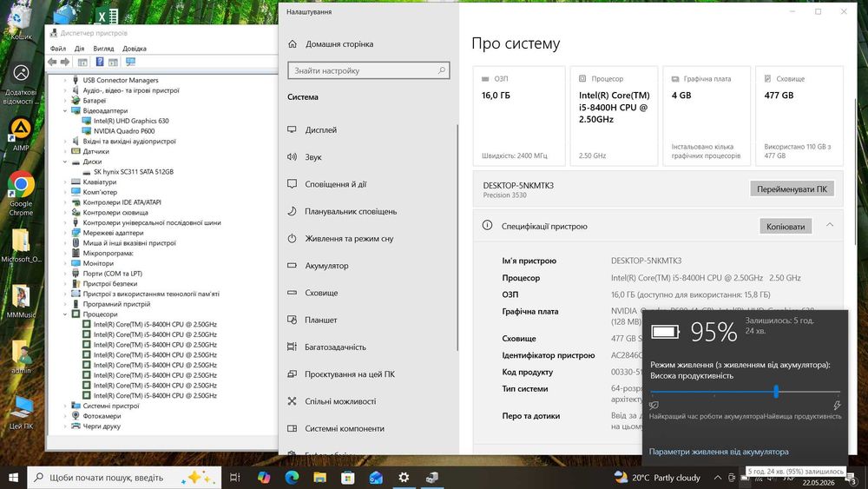
Task: Click the blue Help question-mark icon in Device Manager
Action: (100, 62)
